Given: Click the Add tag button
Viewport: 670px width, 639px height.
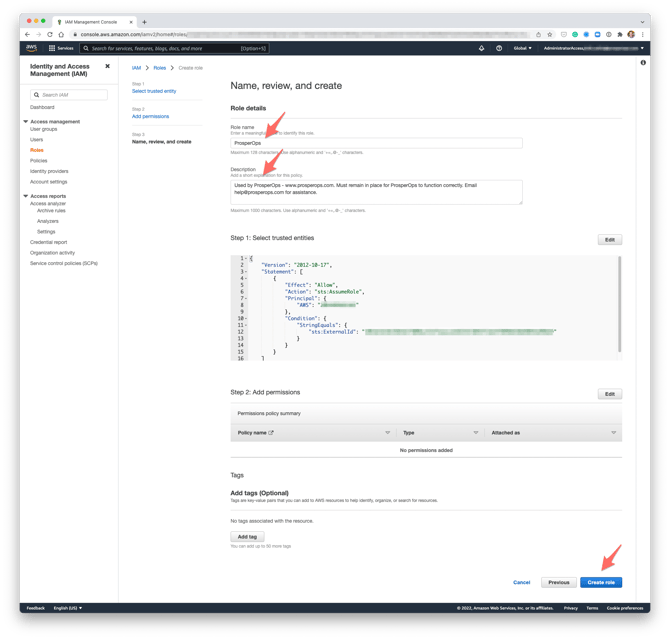Looking at the screenshot, I should [246, 537].
